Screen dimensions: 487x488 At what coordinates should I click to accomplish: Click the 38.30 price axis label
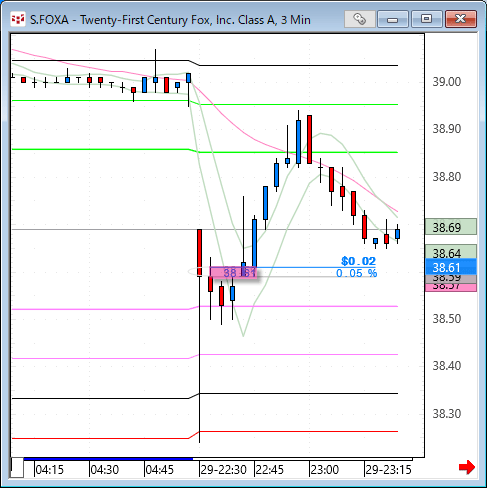[x=447, y=414]
